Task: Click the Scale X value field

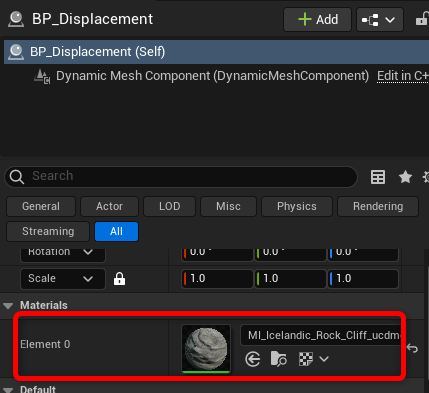Action: pyautogui.click(x=217, y=279)
